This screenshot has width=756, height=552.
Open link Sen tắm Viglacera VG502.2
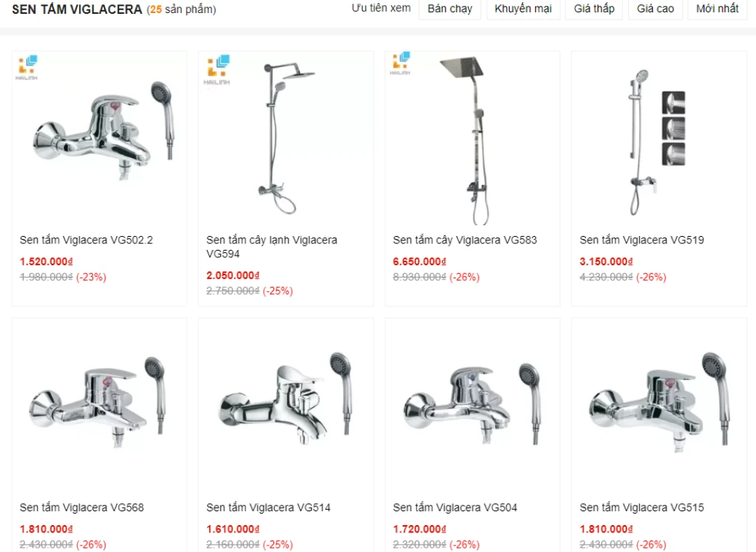point(87,240)
